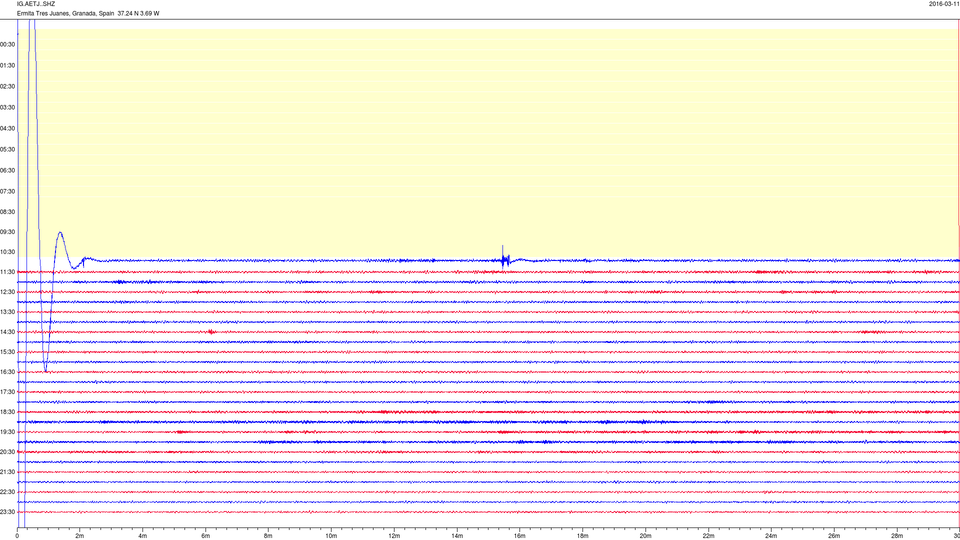Click the station code IG.AETJ..SHZ title
The image size is (960, 540).
pos(36,4)
